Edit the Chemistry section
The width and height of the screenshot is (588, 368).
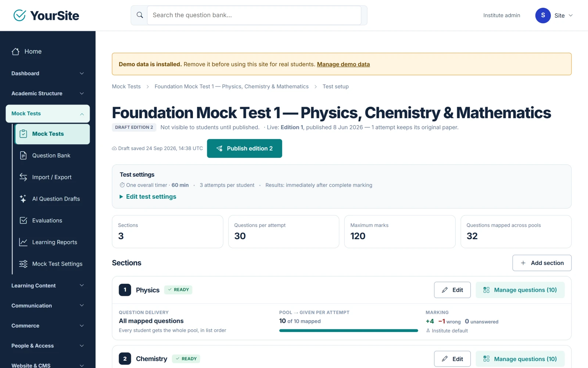[452, 359]
